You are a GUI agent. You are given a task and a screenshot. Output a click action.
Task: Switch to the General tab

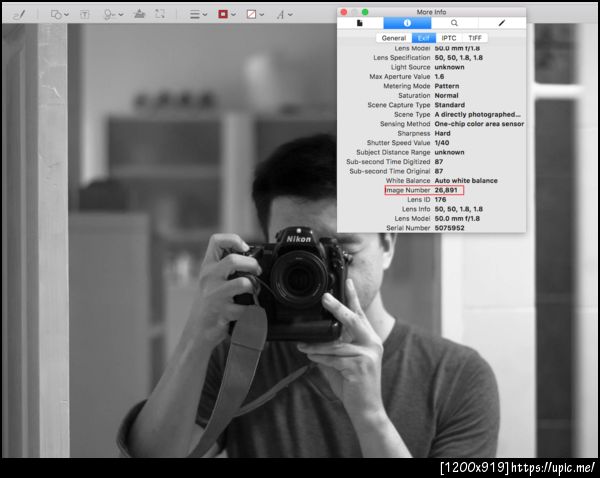394,38
